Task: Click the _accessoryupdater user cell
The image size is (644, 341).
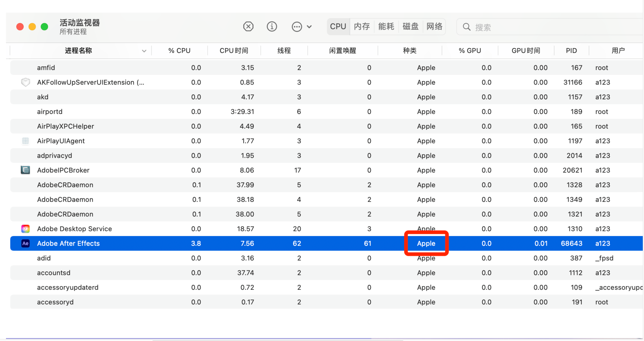Action: [x=619, y=287]
